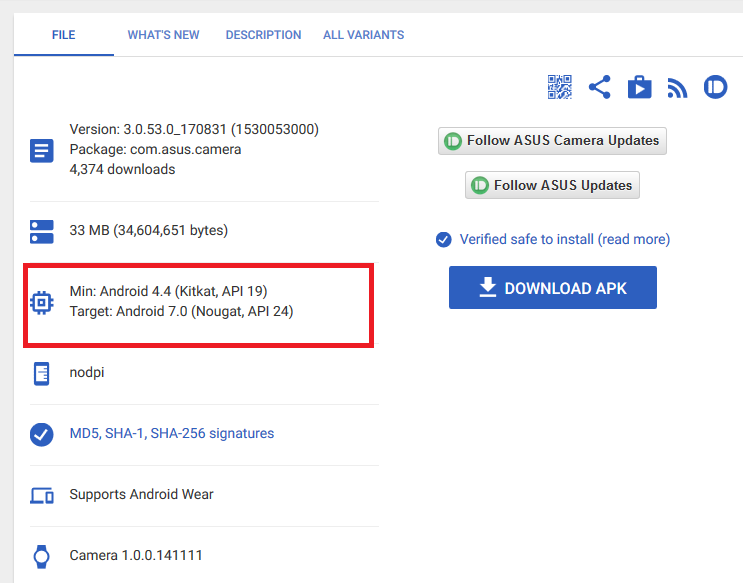Click the share icon

[599, 87]
